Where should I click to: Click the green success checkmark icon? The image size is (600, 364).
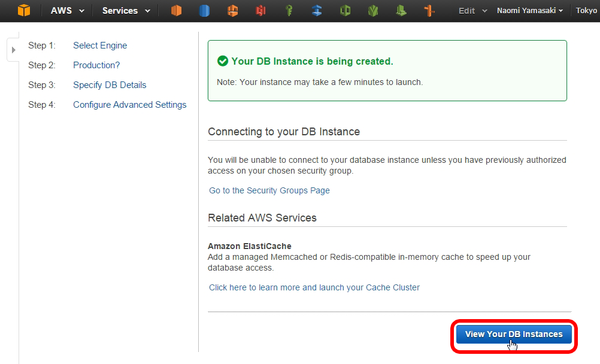pos(222,61)
